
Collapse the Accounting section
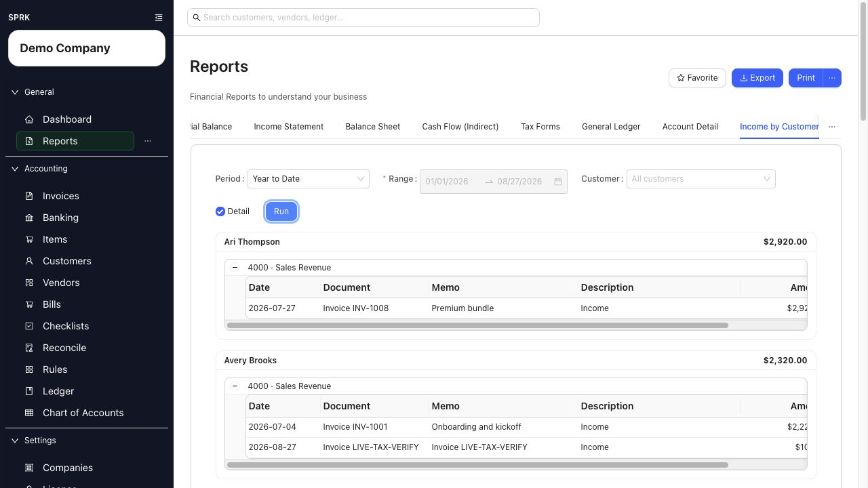[x=15, y=169]
